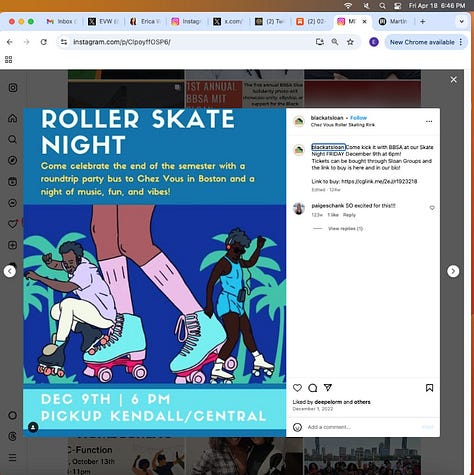The height and width of the screenshot is (475, 474).
Task: Expand Chrome tab search dropdown
Action: (x=461, y=21)
